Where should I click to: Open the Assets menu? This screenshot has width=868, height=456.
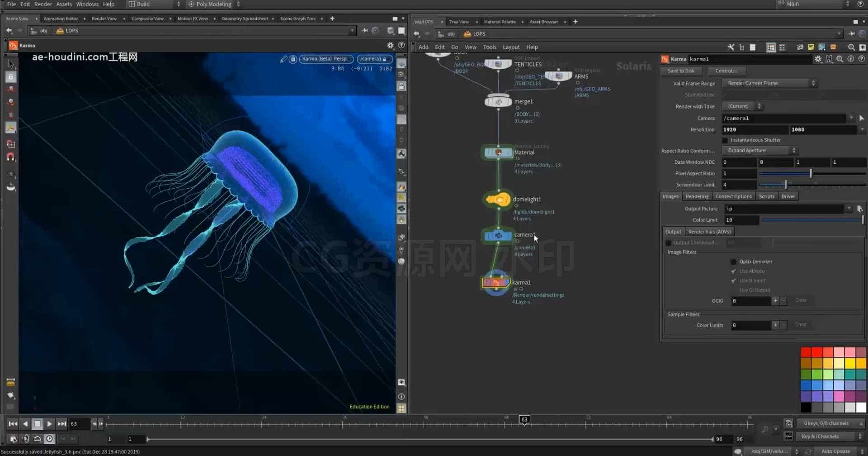click(x=64, y=4)
